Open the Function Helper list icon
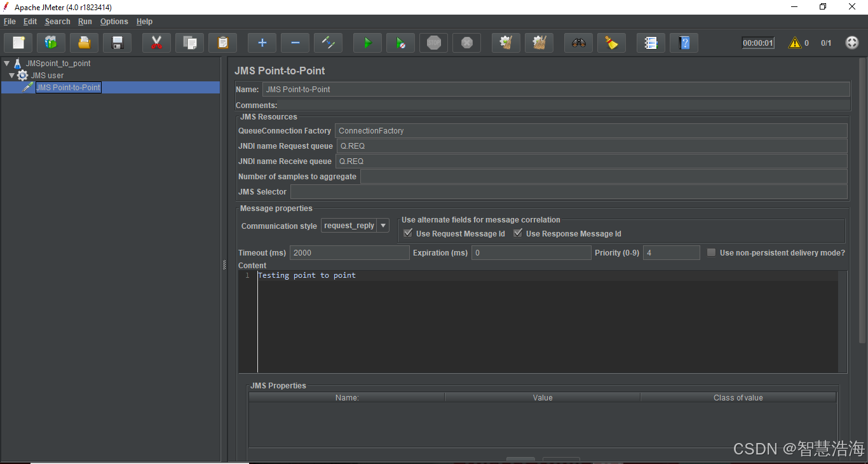The height and width of the screenshot is (464, 868). [x=651, y=43]
